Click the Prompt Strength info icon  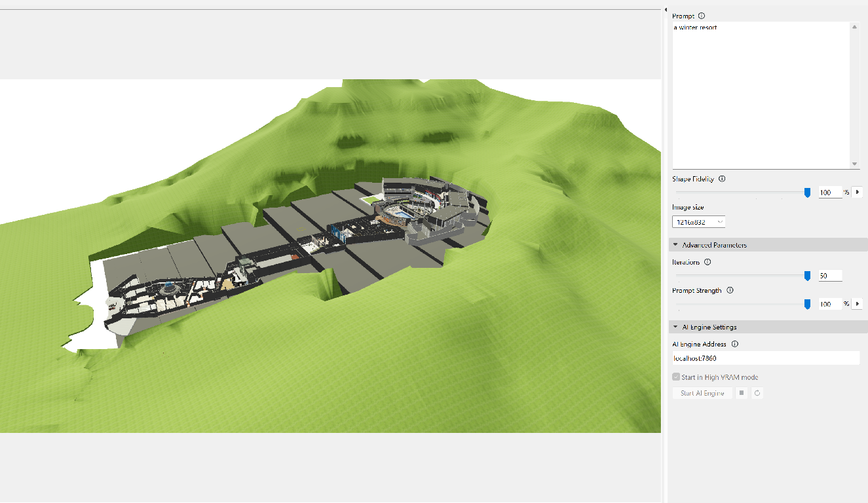click(x=730, y=290)
